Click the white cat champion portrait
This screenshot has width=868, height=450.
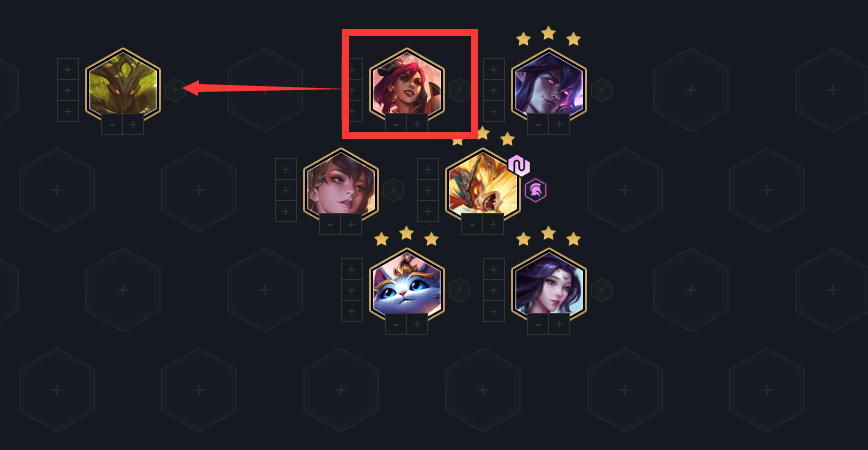pos(407,287)
